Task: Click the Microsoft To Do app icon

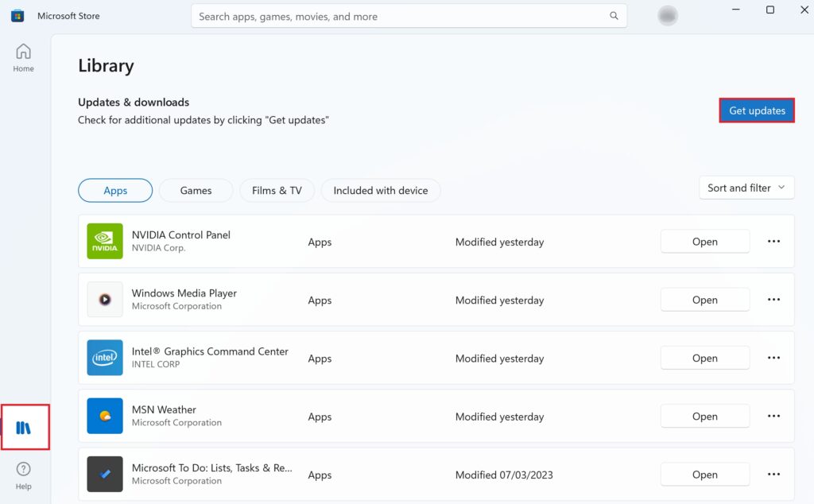Action: [105, 475]
